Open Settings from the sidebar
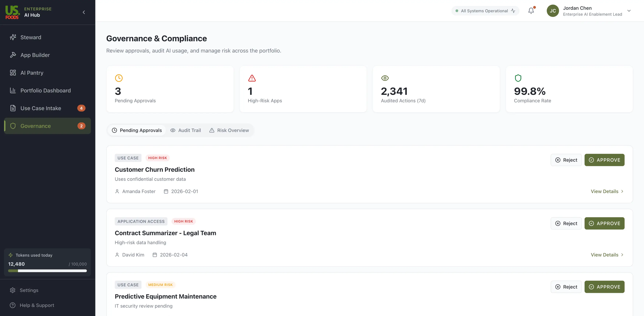644x316 pixels. 29,290
